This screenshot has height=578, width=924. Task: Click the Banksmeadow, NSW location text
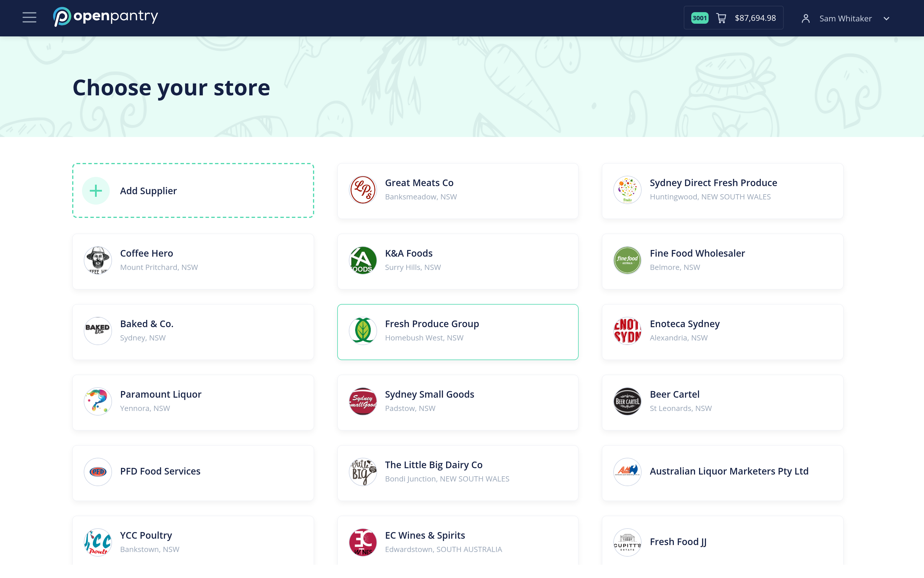tap(421, 197)
